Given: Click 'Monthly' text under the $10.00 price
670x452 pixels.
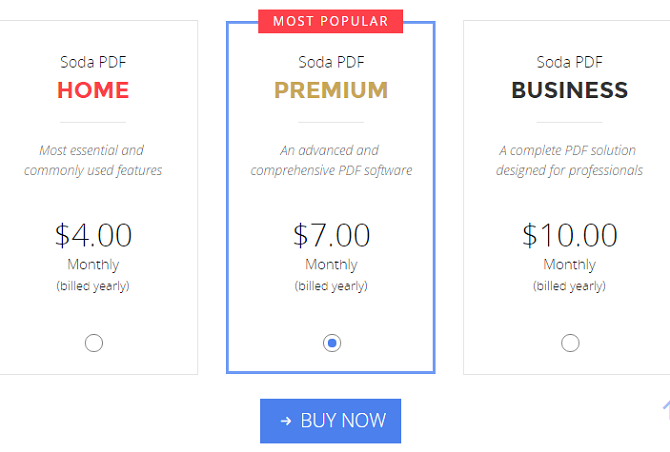Looking at the screenshot, I should [x=570, y=265].
